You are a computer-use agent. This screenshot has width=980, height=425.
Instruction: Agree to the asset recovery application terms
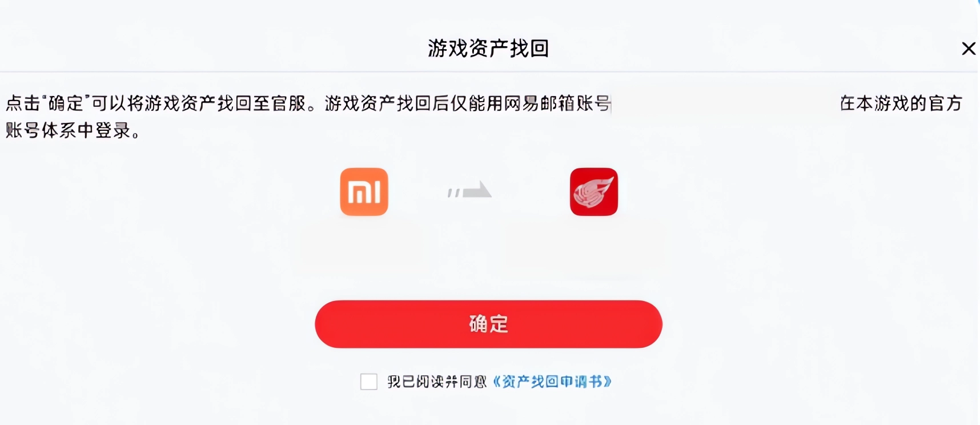click(369, 382)
